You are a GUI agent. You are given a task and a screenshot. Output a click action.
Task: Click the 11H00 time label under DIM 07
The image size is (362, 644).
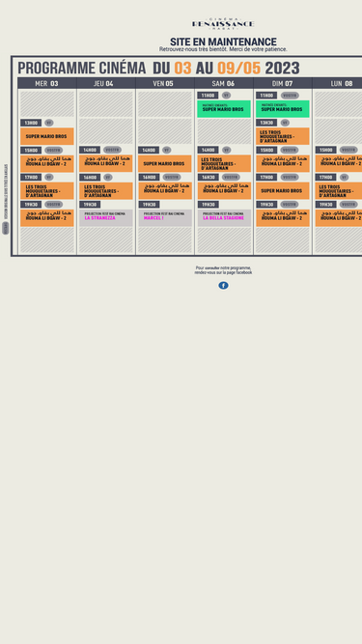[x=266, y=96]
